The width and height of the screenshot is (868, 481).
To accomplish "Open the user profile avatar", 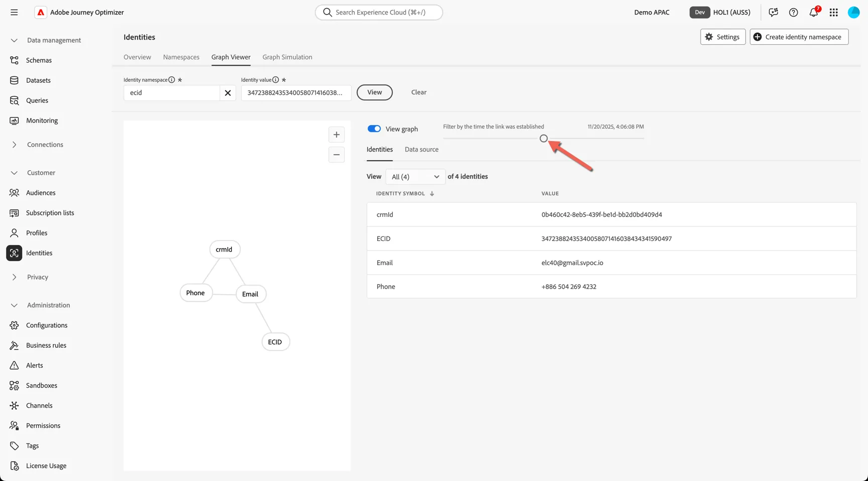I will (x=854, y=12).
